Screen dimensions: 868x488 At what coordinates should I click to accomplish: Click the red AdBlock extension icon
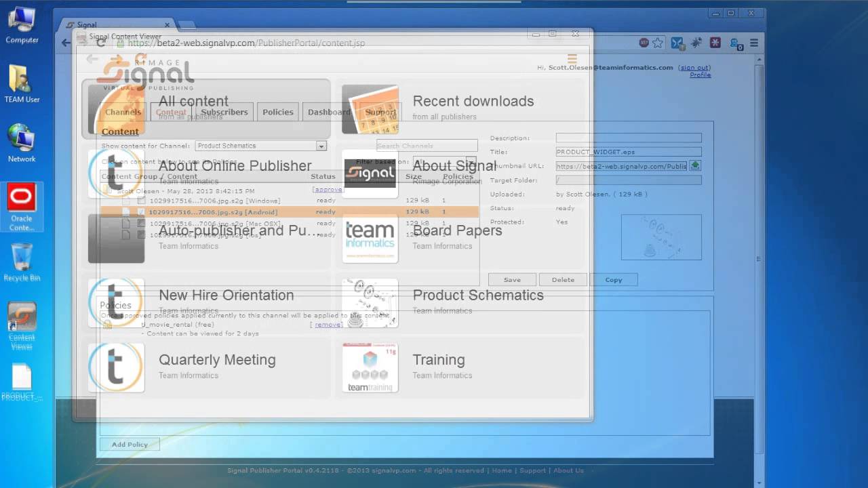pyautogui.click(x=644, y=43)
